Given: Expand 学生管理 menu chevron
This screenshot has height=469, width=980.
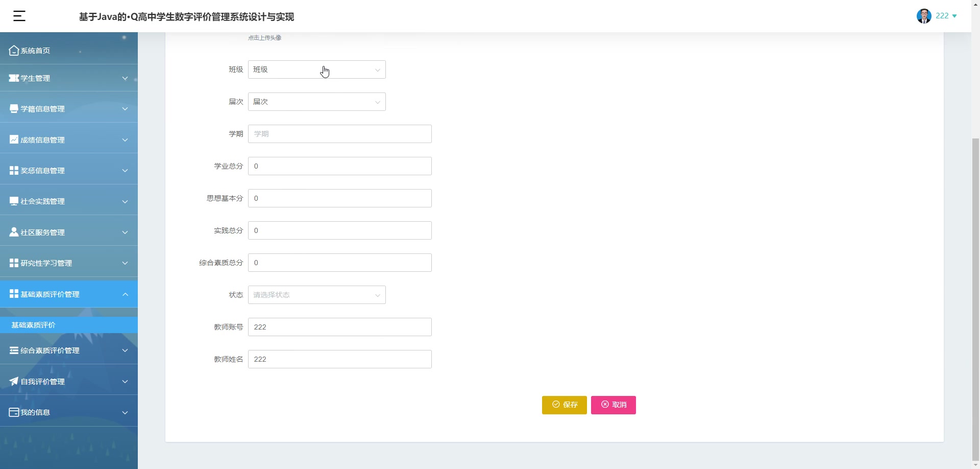Looking at the screenshot, I should click(x=125, y=78).
